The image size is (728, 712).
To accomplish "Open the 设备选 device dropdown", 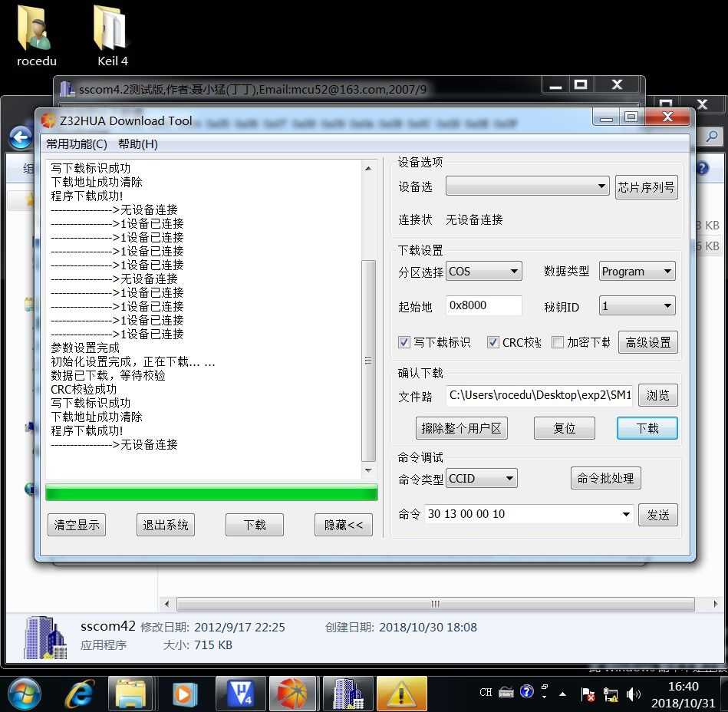I will pos(527,186).
